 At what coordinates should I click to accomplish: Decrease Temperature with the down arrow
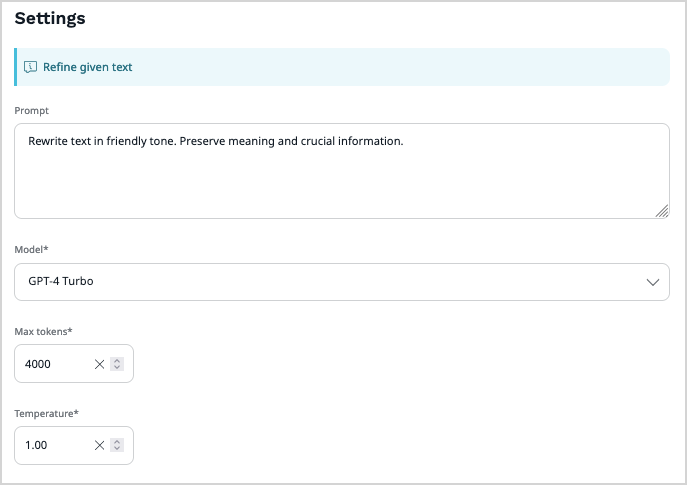tap(117, 450)
